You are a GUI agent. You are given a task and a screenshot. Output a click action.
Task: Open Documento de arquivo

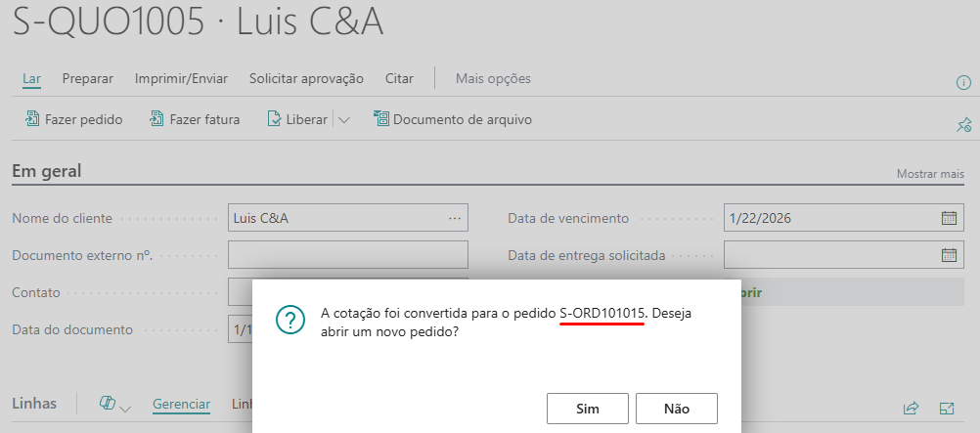[x=452, y=120]
